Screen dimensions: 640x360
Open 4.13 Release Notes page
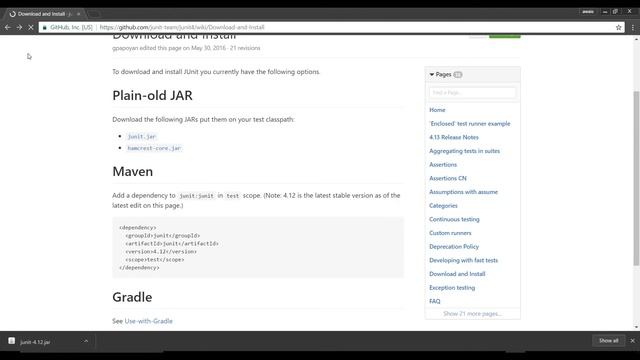pyautogui.click(x=454, y=137)
